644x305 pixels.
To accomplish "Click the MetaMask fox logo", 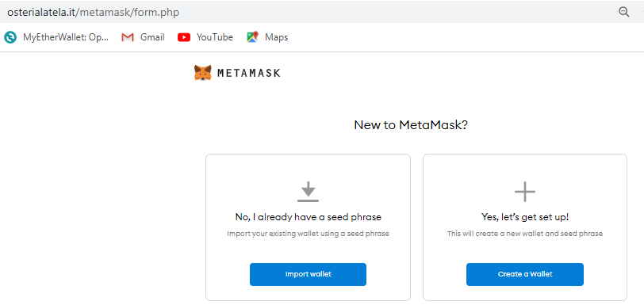I will [x=203, y=73].
